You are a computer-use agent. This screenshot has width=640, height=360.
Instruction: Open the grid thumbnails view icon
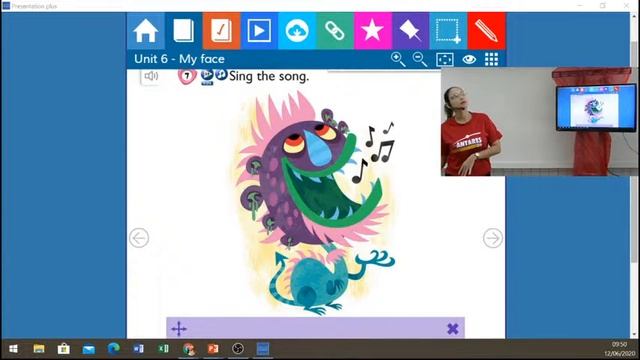[491, 60]
